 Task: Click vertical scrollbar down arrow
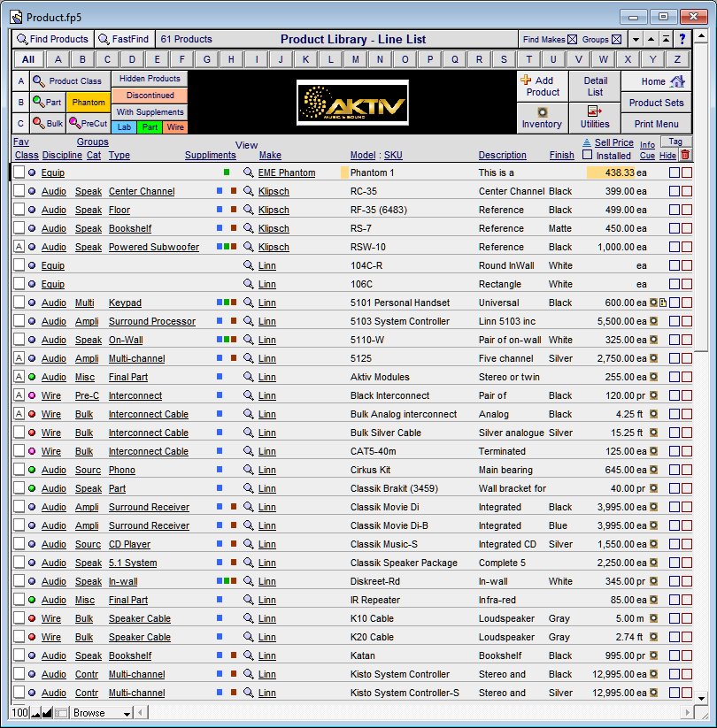(x=701, y=698)
